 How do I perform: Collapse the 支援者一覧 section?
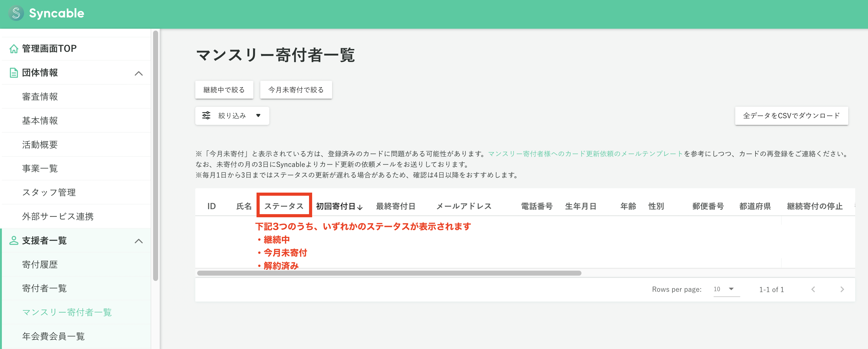coord(138,241)
